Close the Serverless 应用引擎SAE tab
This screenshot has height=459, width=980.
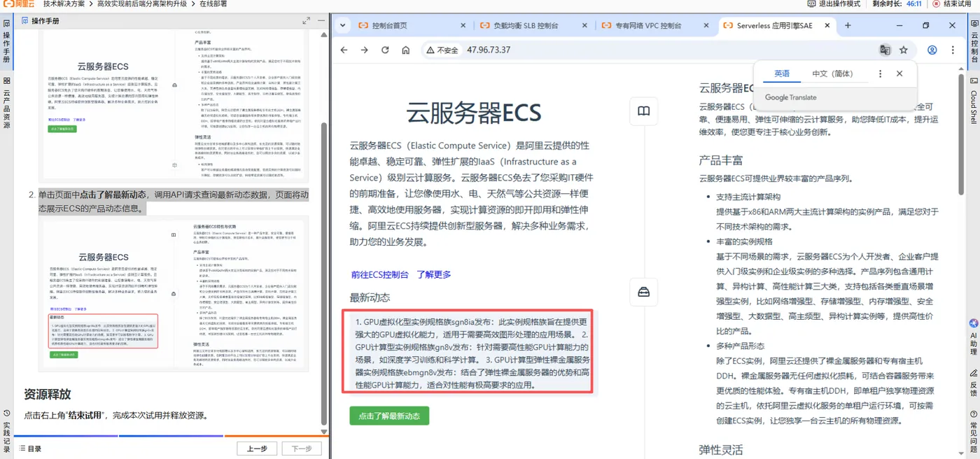point(827,26)
